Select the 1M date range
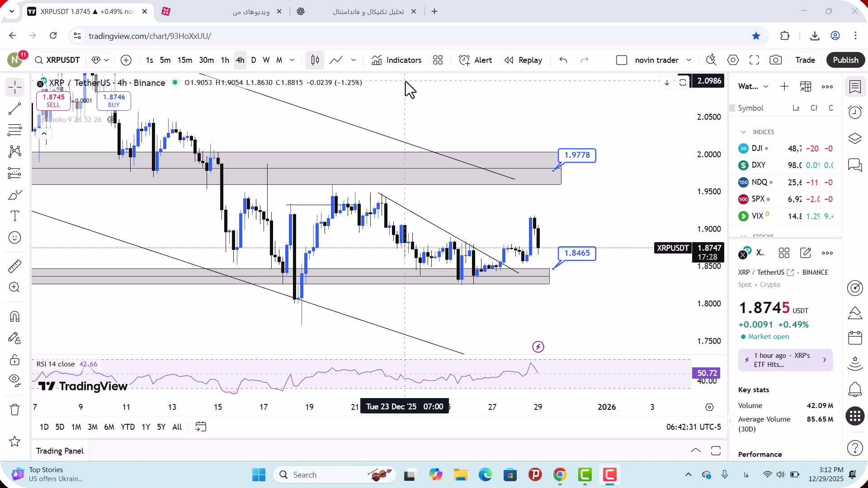Image resolution: width=868 pixels, height=488 pixels. [x=76, y=427]
